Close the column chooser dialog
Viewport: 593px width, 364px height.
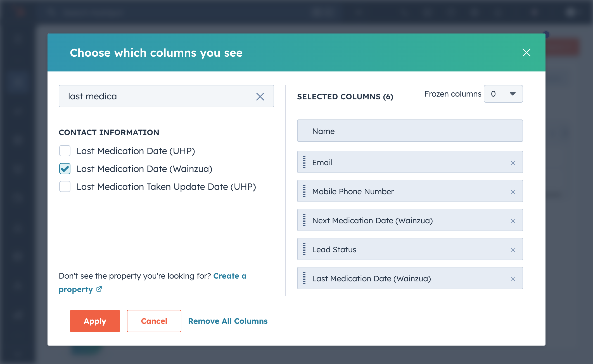pyautogui.click(x=526, y=52)
